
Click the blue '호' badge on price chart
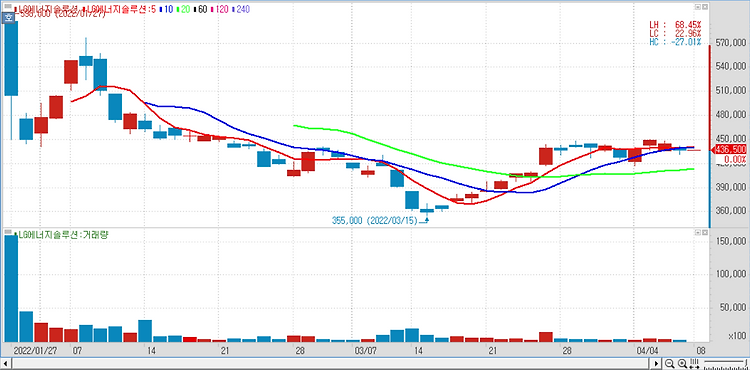point(8,18)
